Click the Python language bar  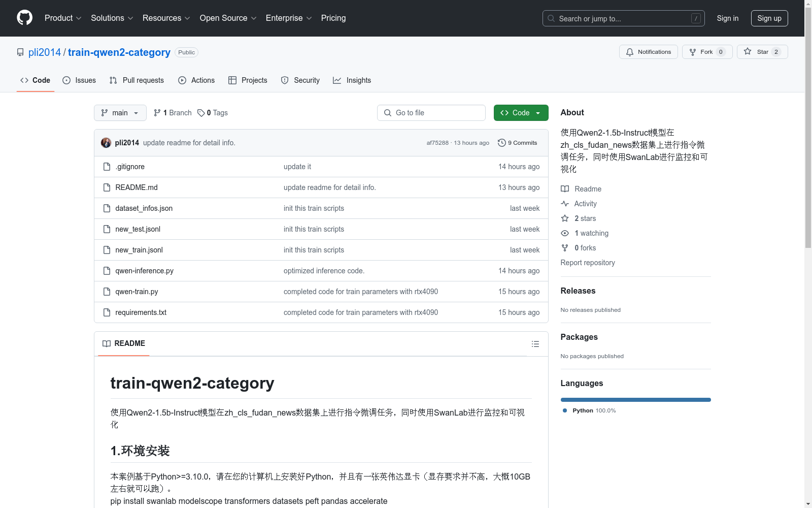pyautogui.click(x=636, y=400)
